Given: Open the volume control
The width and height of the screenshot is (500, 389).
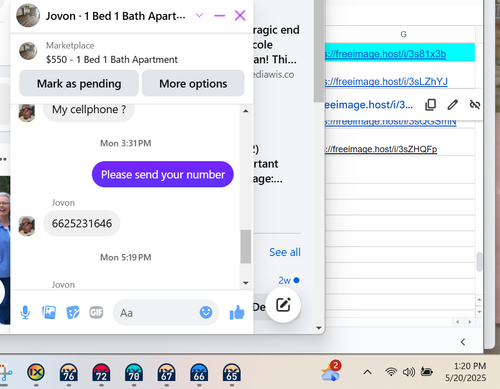Looking at the screenshot, I should [409, 372].
